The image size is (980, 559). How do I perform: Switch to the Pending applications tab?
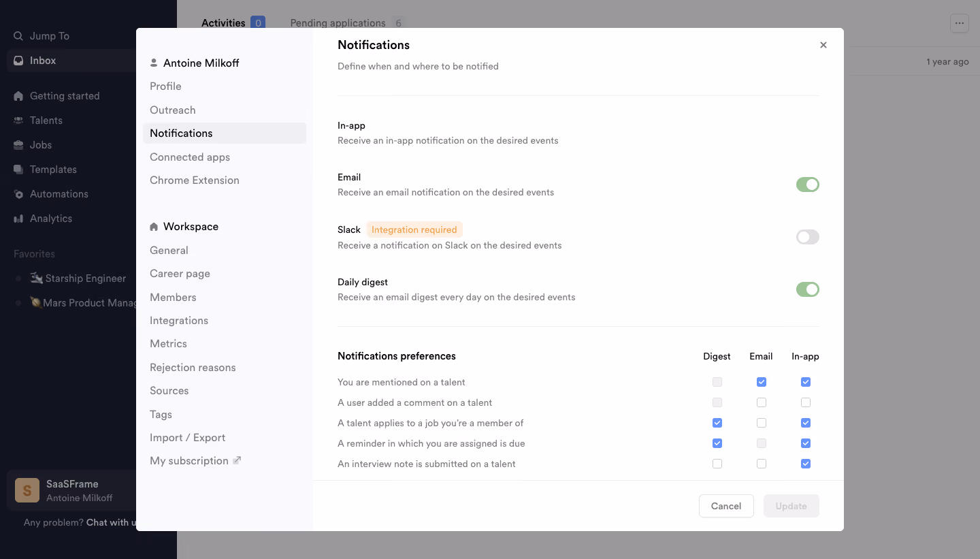click(348, 23)
